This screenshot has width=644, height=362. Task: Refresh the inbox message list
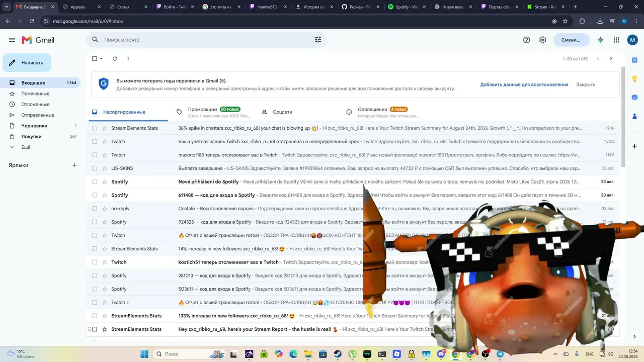(115, 59)
